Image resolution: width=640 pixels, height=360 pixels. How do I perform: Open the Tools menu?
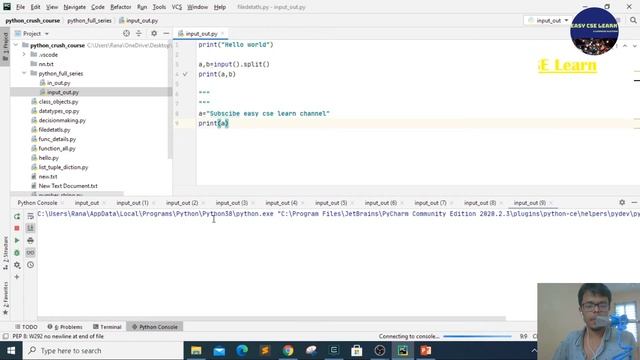(x=159, y=7)
